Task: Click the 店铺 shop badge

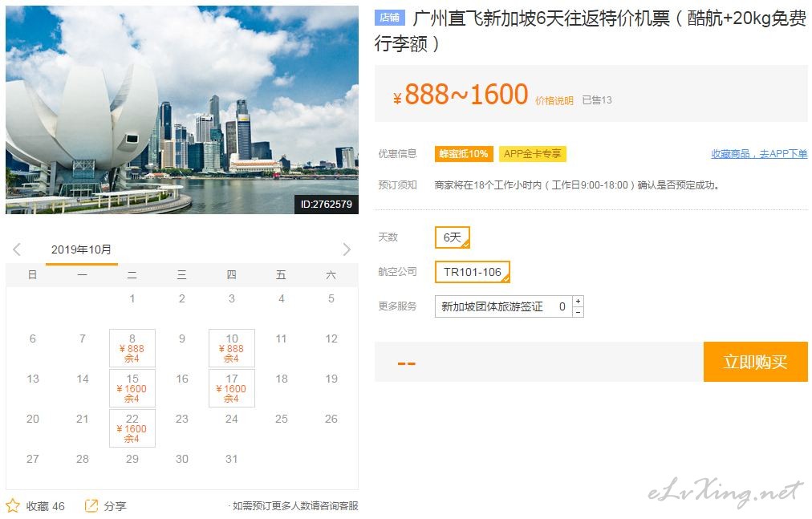Action: click(389, 18)
